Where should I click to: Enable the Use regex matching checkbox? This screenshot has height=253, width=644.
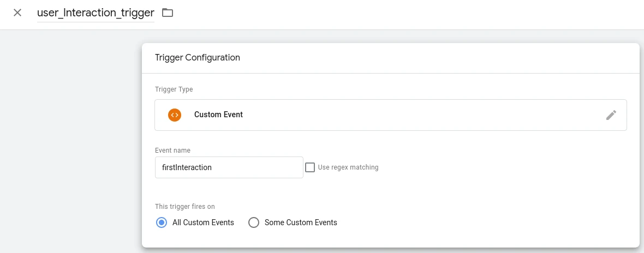310,167
